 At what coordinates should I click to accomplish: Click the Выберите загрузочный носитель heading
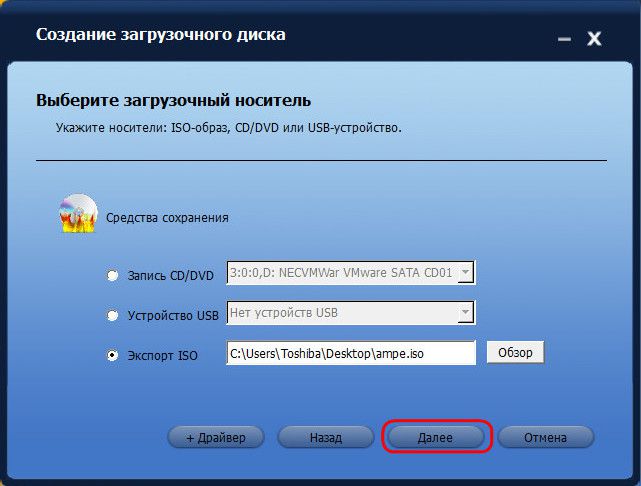(x=173, y=101)
